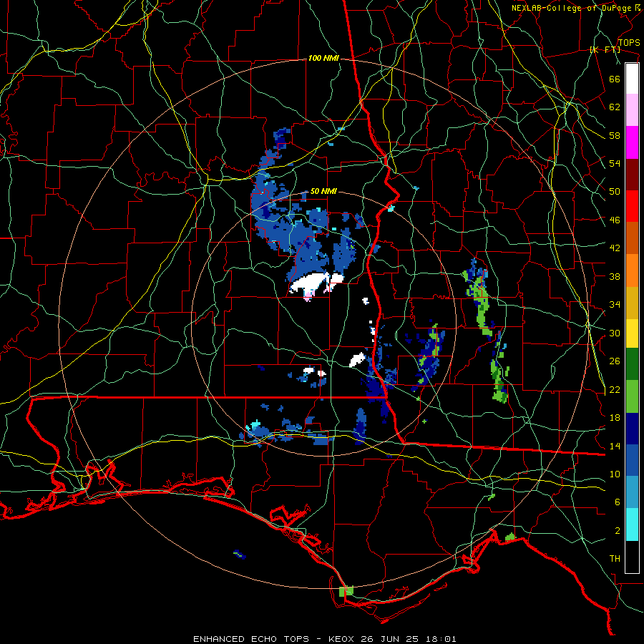The height and width of the screenshot is (644, 644).
Task: Select the dark red legend color block
Action: pos(632,174)
